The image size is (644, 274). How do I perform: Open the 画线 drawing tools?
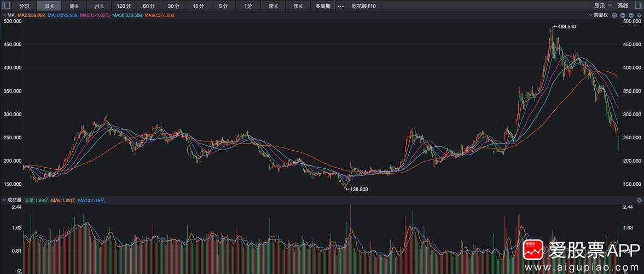(623, 6)
